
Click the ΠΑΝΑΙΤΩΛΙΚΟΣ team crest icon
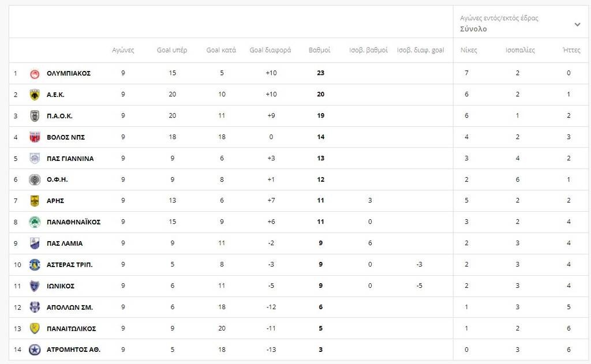click(35, 329)
